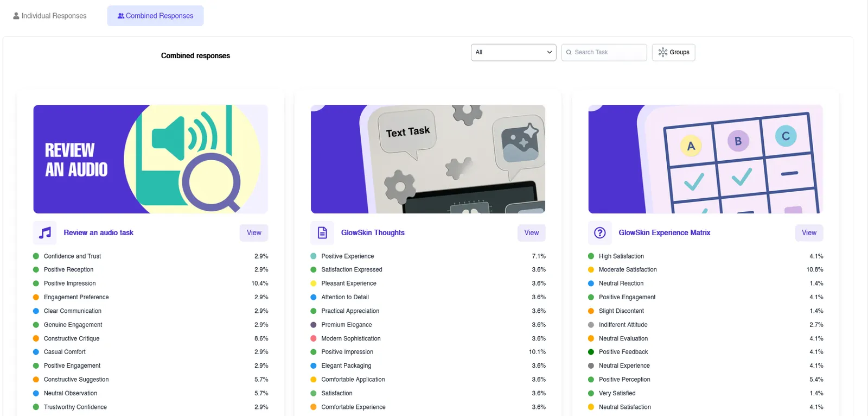868x416 pixels.
Task: Click the GlowSkin Experience Matrix title
Action: (x=665, y=233)
